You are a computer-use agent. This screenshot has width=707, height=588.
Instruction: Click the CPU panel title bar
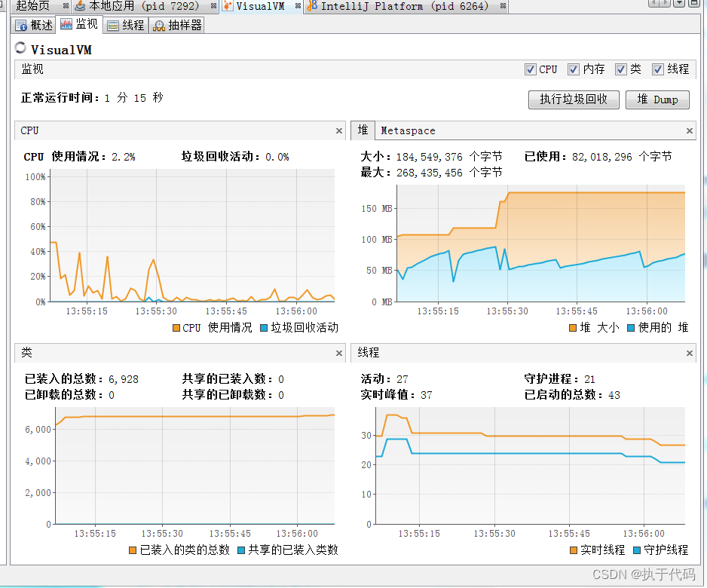180,130
